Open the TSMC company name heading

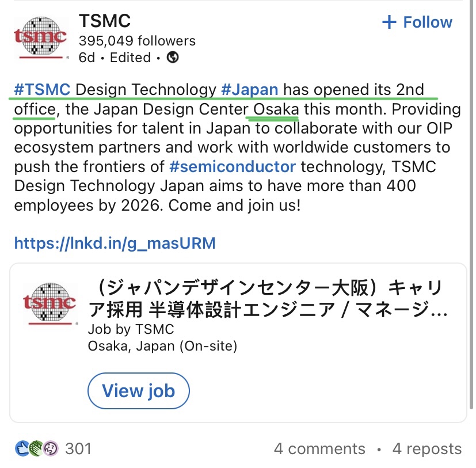[105, 21]
